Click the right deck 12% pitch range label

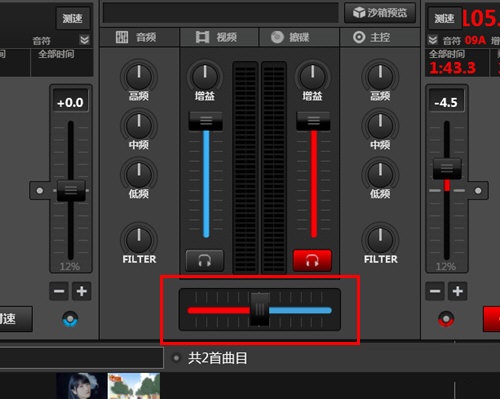click(446, 266)
